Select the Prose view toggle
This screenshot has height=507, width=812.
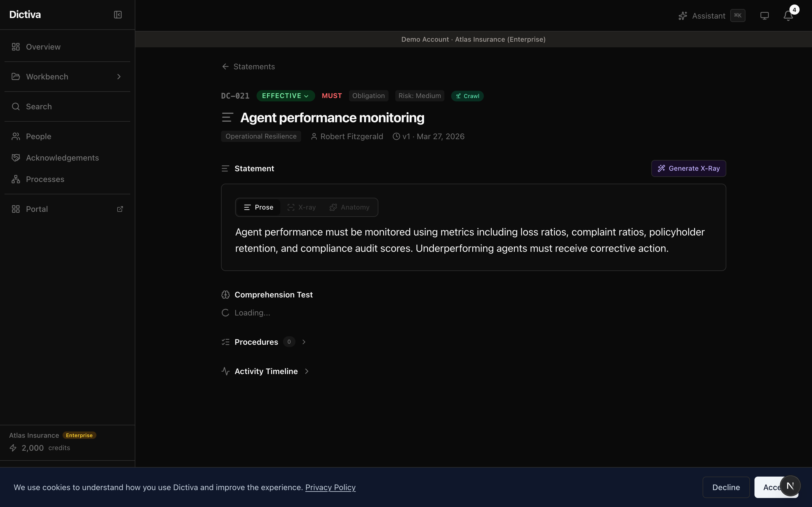pyautogui.click(x=258, y=207)
